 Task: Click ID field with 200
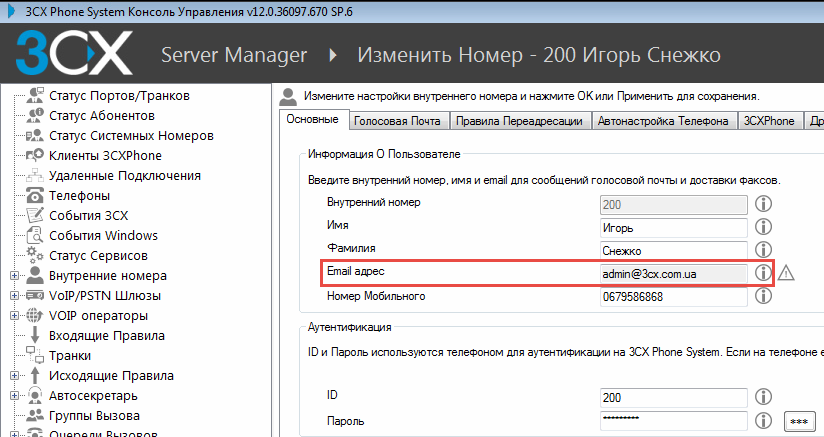click(x=674, y=398)
